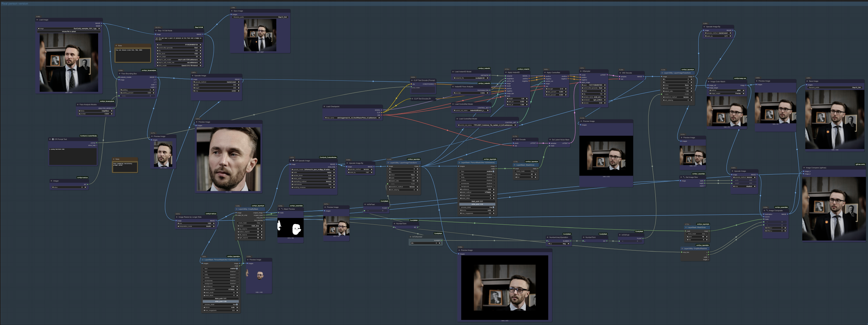Click the wrench icon on Get Image Size node

point(684,177)
